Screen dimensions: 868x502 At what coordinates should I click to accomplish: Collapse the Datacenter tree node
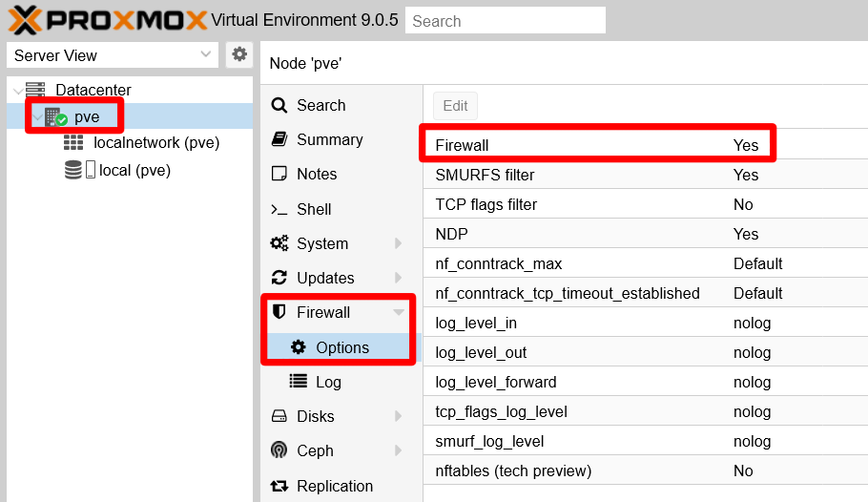[x=18, y=90]
